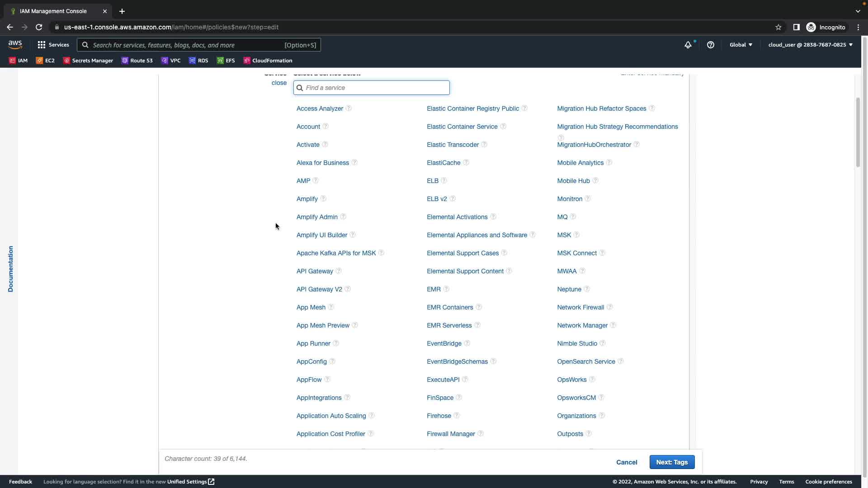Expand the Documentation side panel

tap(10, 269)
